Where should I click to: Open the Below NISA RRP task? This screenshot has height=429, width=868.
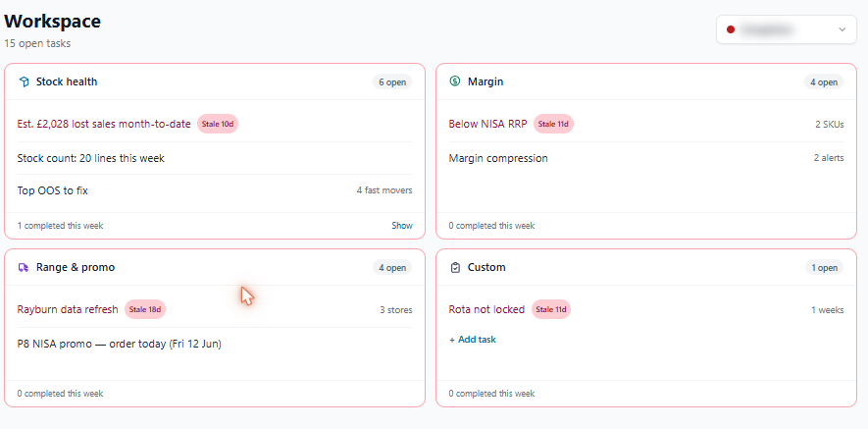pos(487,124)
